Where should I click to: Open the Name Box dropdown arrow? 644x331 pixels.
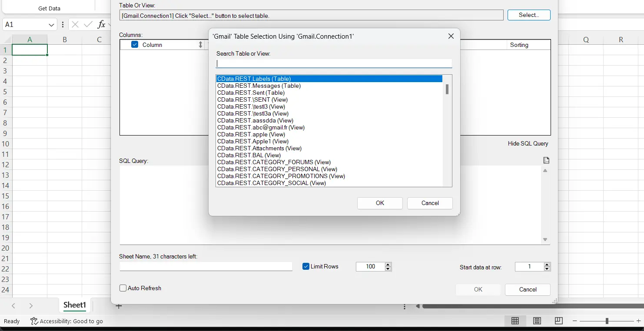pos(52,25)
